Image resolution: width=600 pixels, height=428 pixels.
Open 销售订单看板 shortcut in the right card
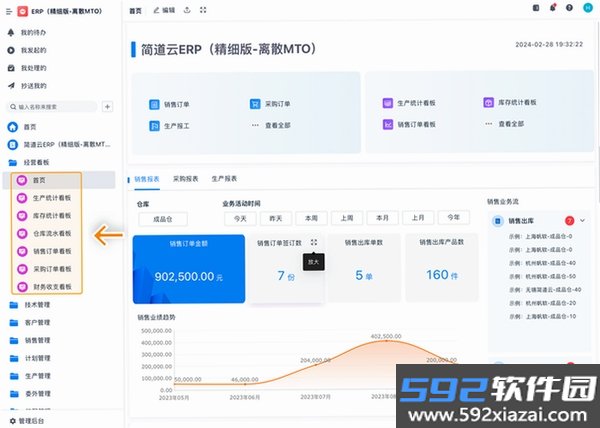[x=409, y=124]
